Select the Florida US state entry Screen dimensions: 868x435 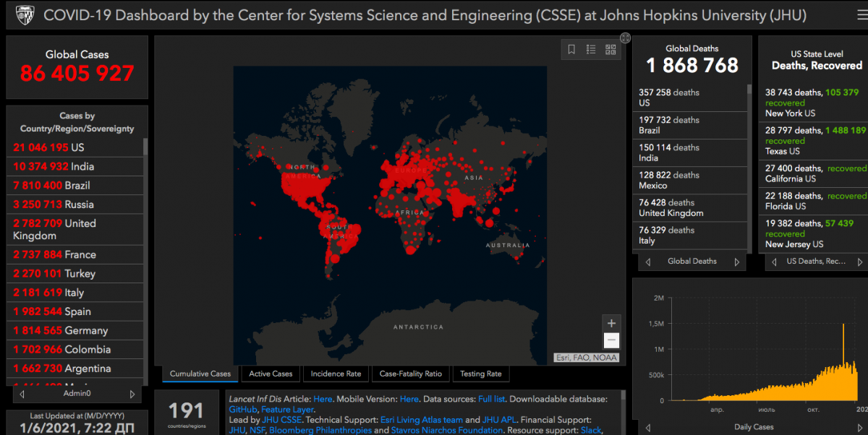click(814, 201)
